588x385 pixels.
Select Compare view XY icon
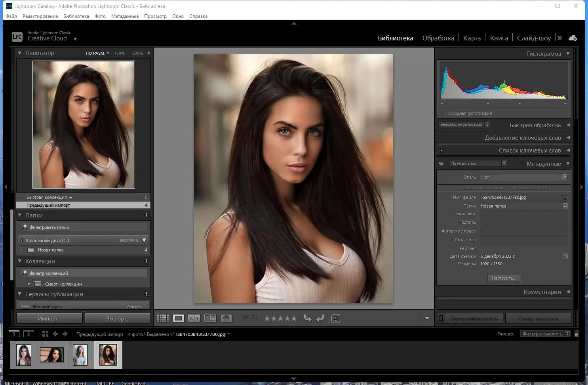[x=194, y=318]
